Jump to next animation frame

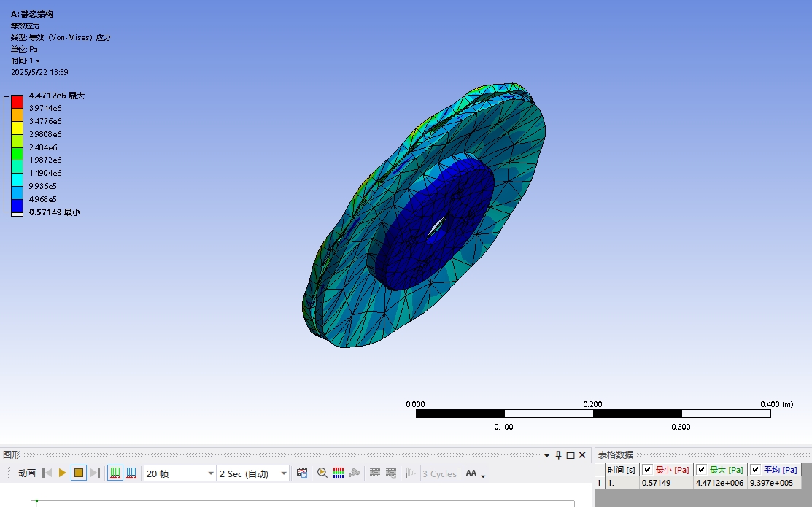[x=95, y=473]
